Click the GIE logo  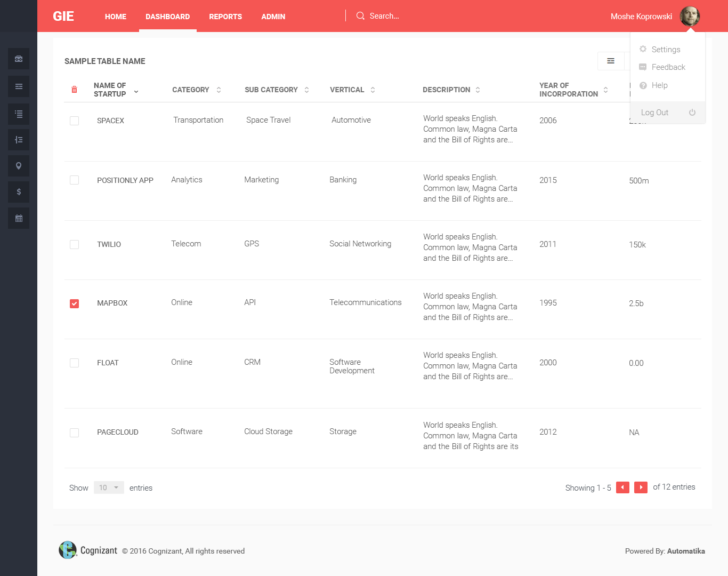(x=63, y=16)
